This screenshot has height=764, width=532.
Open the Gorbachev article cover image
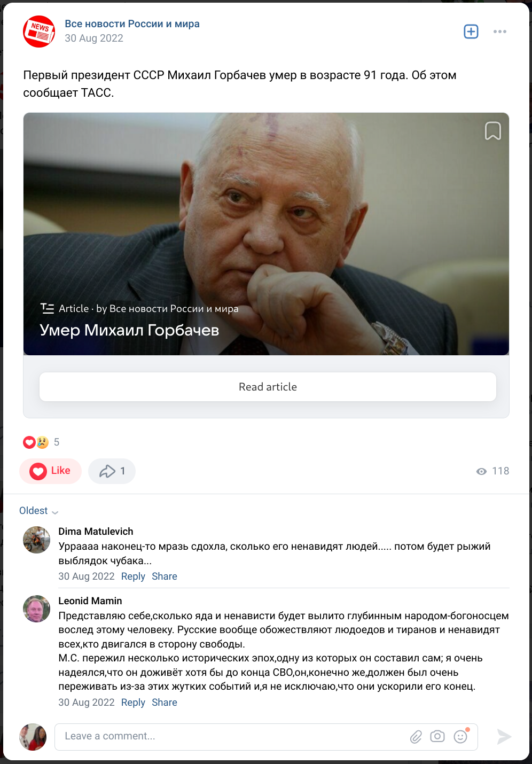pos(266,234)
